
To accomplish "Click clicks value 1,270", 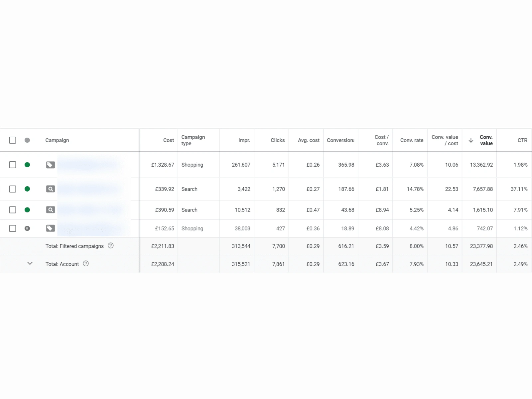I will 279,189.
